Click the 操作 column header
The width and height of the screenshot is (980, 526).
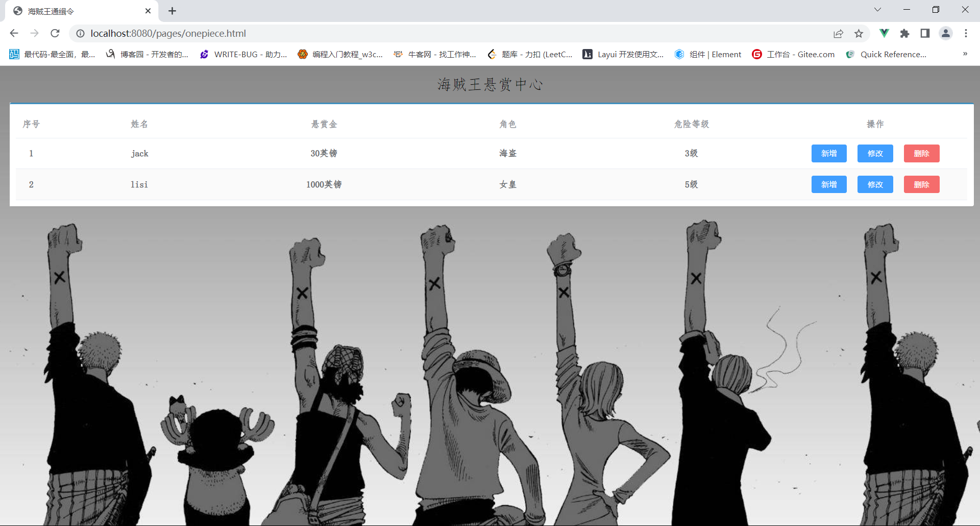875,124
